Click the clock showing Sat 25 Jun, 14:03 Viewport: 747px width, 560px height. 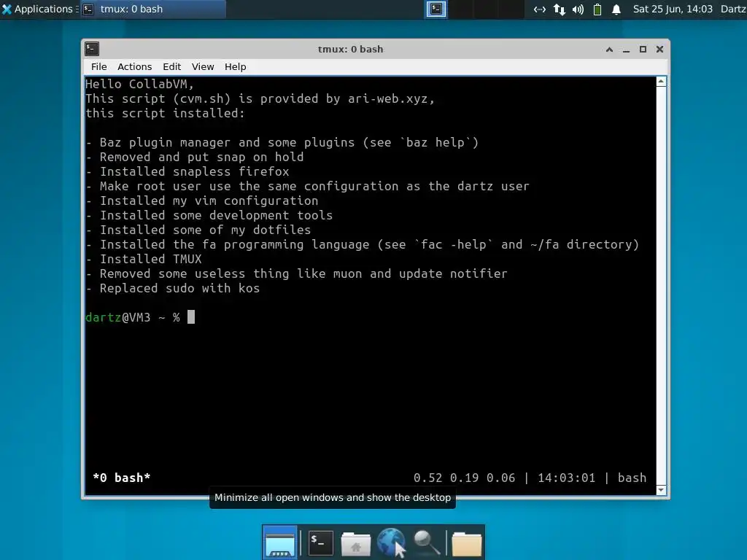673,9
